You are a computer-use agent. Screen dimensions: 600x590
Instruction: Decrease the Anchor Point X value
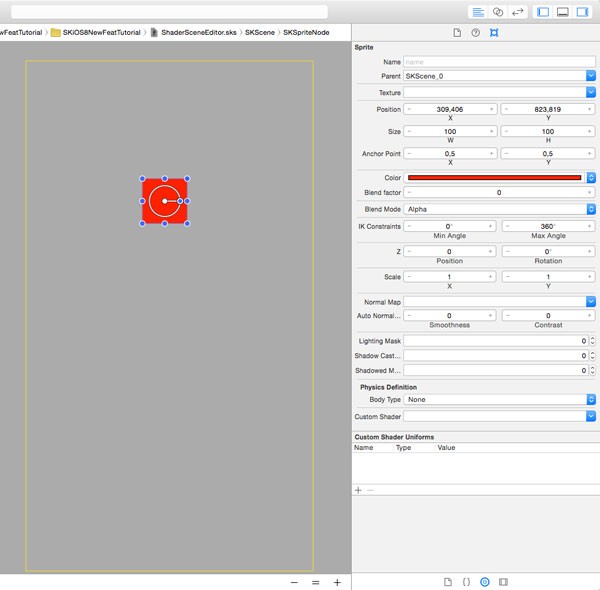[x=409, y=154]
